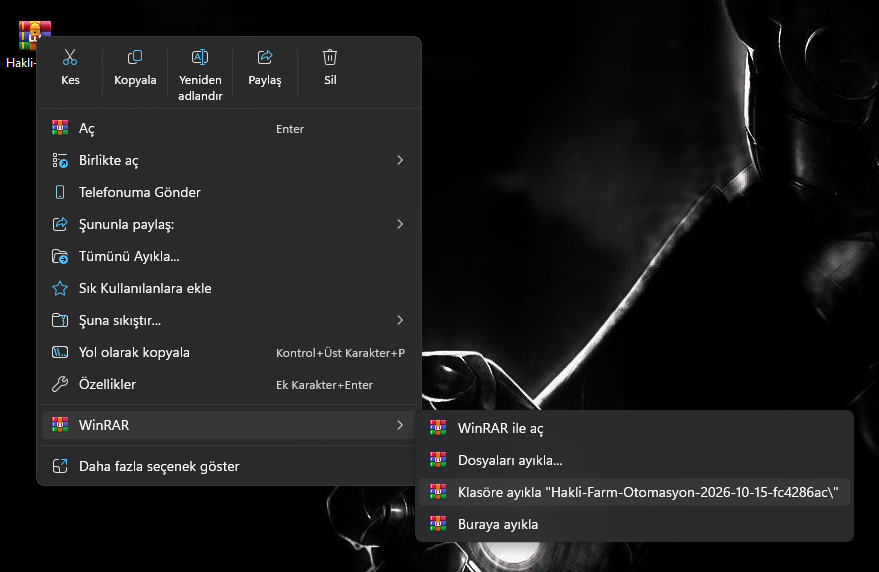879x572 pixels.
Task: Click the Paylaş share icon
Action: click(265, 57)
